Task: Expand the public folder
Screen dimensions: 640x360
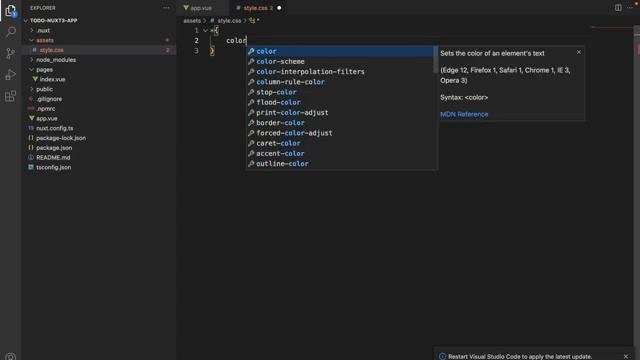Action: pyautogui.click(x=44, y=89)
